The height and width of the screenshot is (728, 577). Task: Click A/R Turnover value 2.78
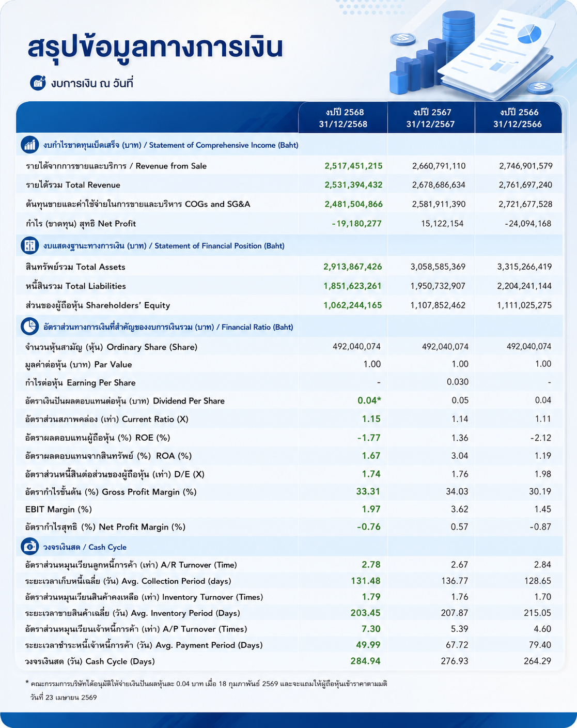(371, 564)
